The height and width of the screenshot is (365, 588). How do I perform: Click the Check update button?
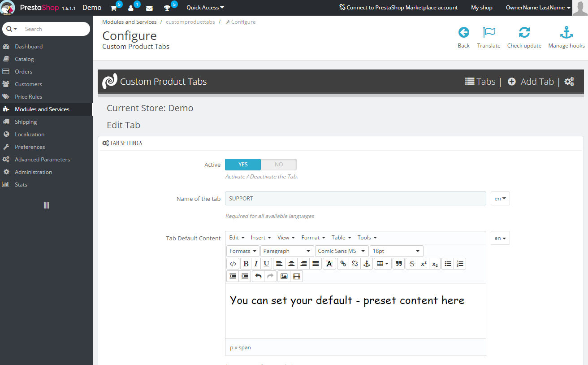tap(524, 38)
